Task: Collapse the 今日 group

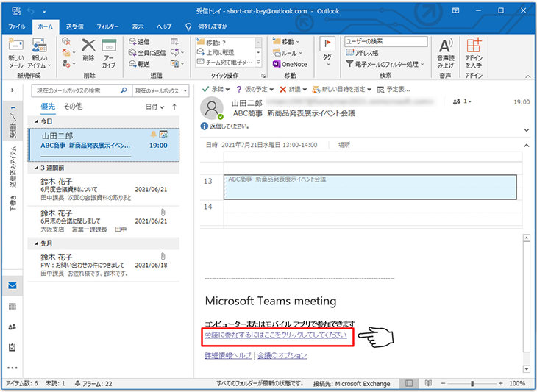Action: click(x=36, y=121)
